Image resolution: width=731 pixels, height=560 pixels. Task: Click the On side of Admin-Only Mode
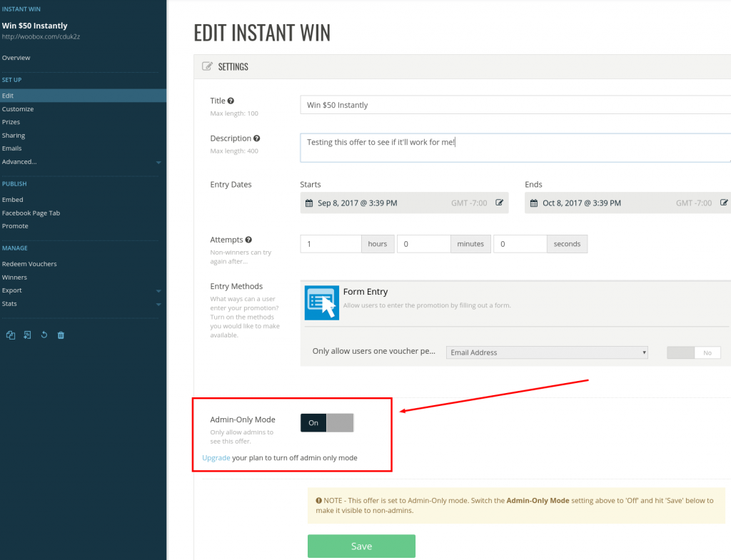[x=313, y=422]
